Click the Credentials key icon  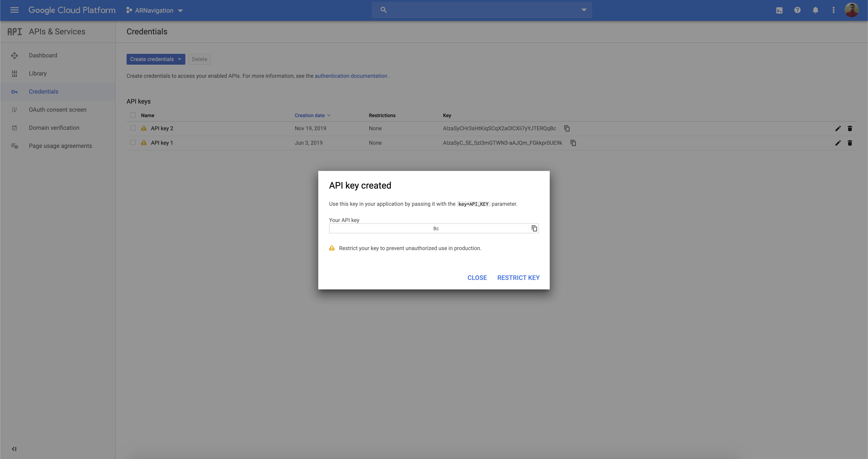14,92
